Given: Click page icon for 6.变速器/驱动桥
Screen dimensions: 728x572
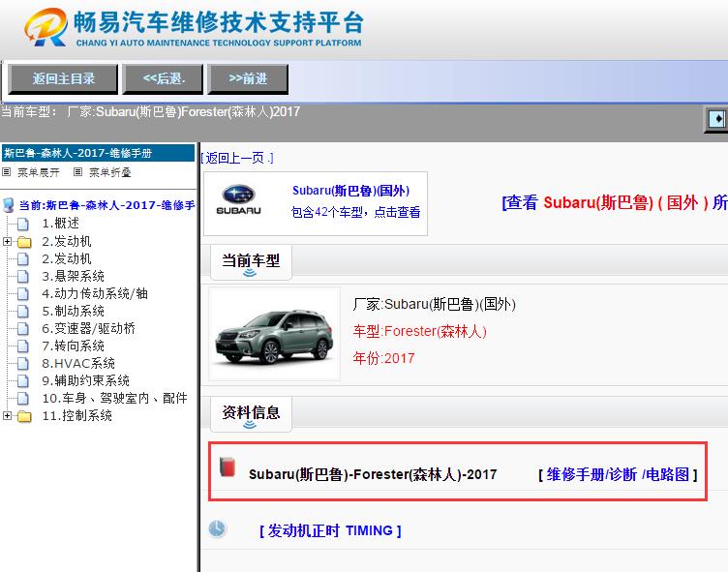Looking at the screenshot, I should 23,329.
